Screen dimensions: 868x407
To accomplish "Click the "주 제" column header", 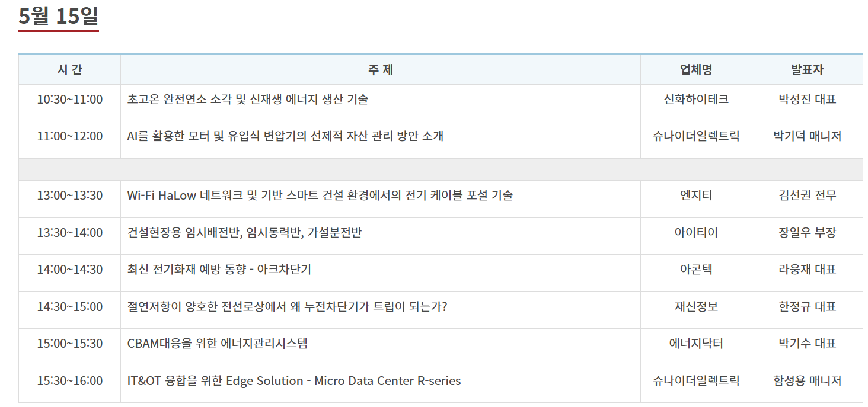I will (380, 70).
